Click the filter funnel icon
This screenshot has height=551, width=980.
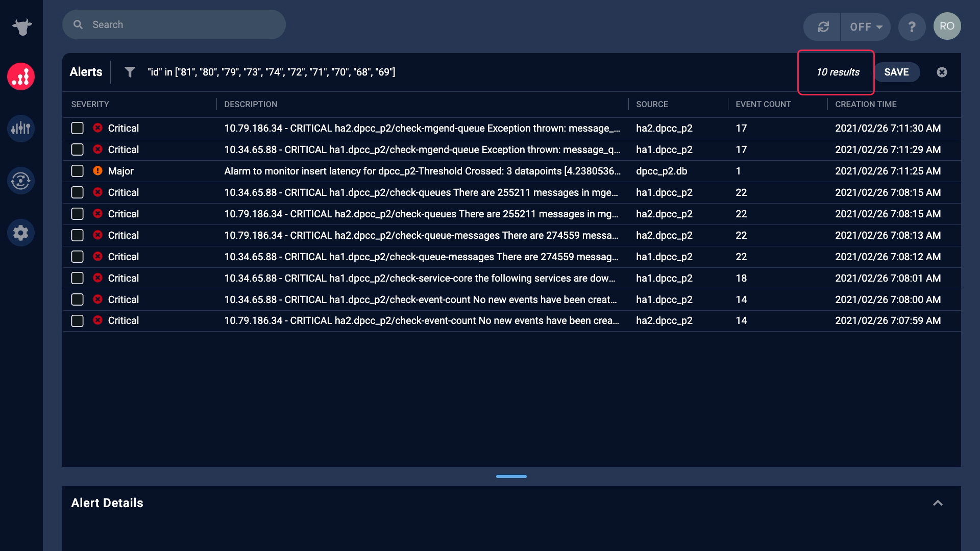tap(130, 72)
